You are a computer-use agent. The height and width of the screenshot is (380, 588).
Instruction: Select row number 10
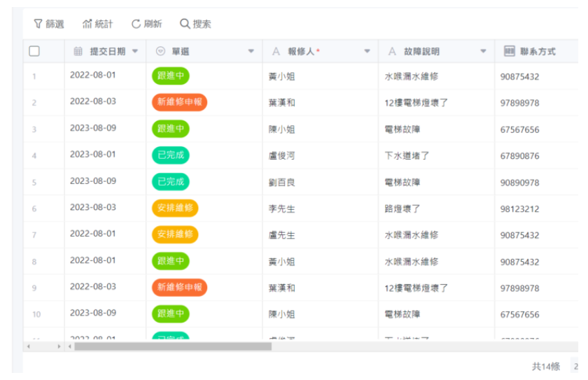(36, 314)
